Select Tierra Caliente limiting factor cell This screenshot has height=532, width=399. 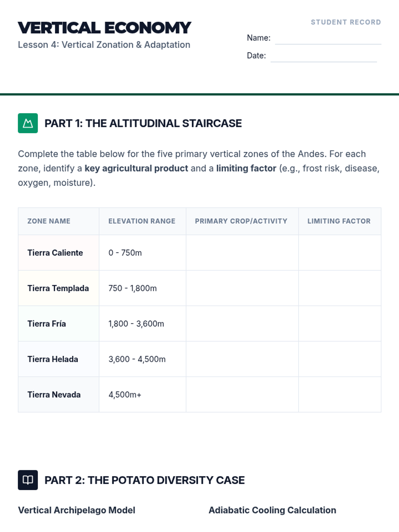click(339, 253)
